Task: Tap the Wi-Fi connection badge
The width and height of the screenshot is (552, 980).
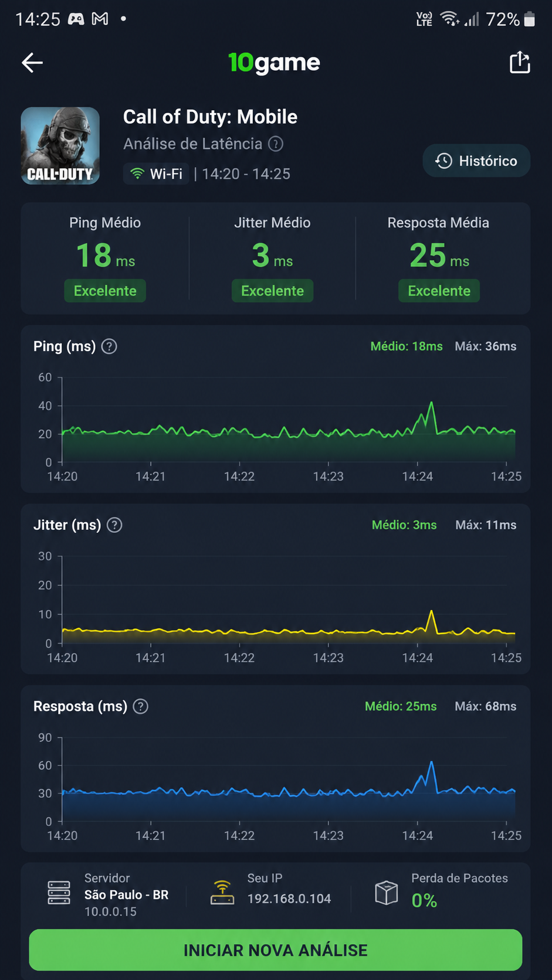Action: (x=156, y=174)
